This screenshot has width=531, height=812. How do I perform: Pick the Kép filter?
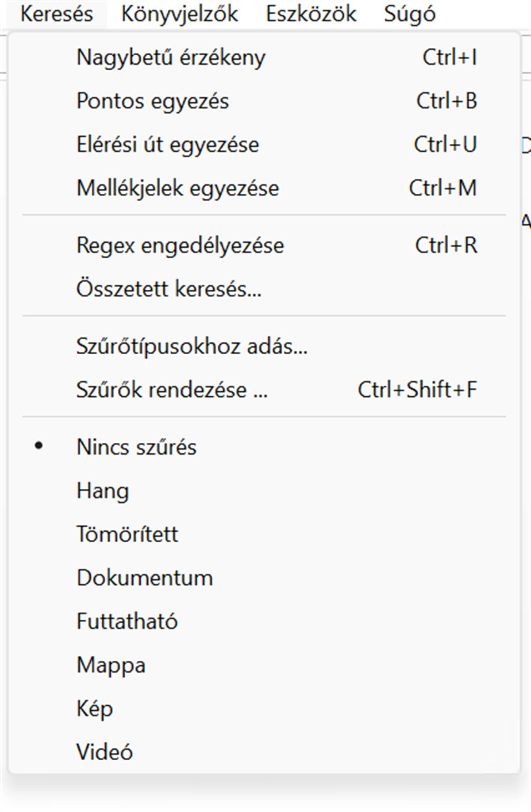click(x=95, y=709)
